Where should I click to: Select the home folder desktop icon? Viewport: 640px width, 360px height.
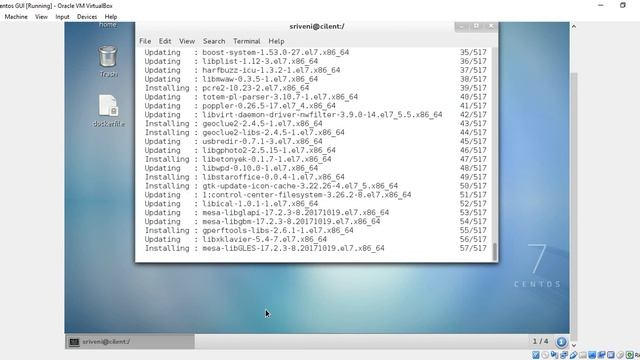(108, 25)
